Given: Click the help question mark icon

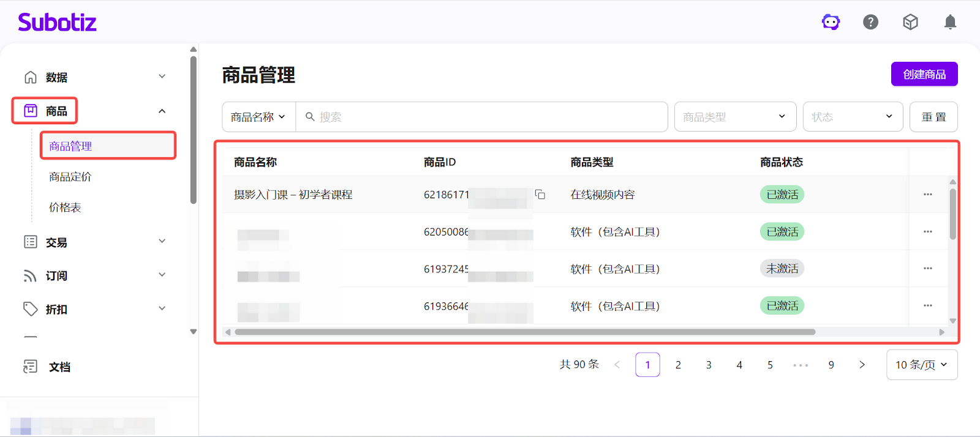Looking at the screenshot, I should (870, 23).
